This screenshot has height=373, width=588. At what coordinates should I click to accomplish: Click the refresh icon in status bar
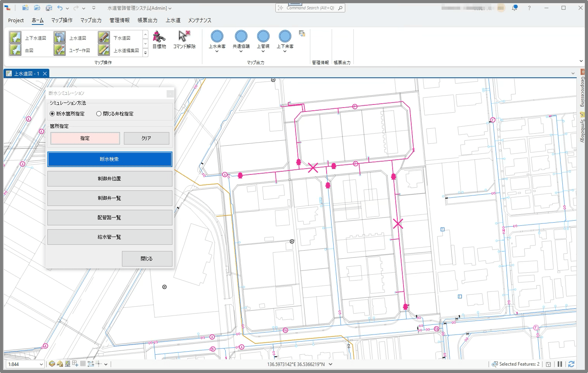pos(571,364)
